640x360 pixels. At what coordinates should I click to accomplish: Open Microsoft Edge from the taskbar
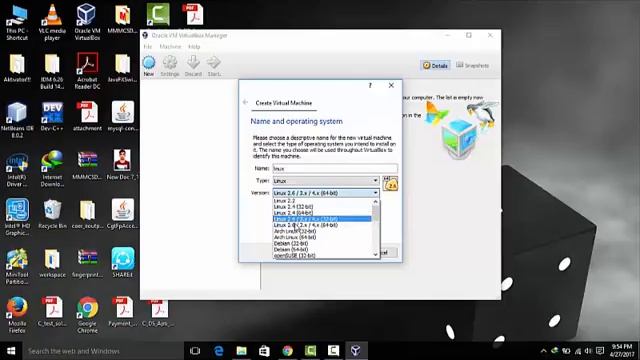(219, 351)
